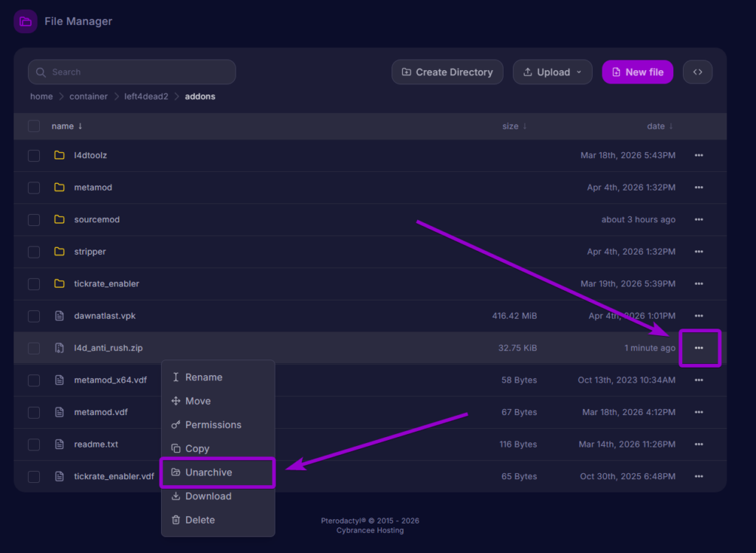Select the checkbox beside l4dtoolz folder
Image resolution: width=756 pixels, height=553 pixels.
click(x=33, y=155)
